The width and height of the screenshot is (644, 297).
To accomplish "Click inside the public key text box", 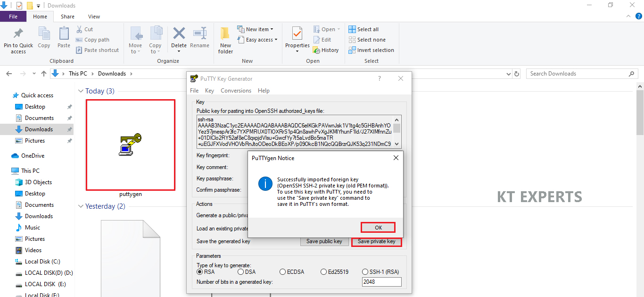I will [295, 132].
